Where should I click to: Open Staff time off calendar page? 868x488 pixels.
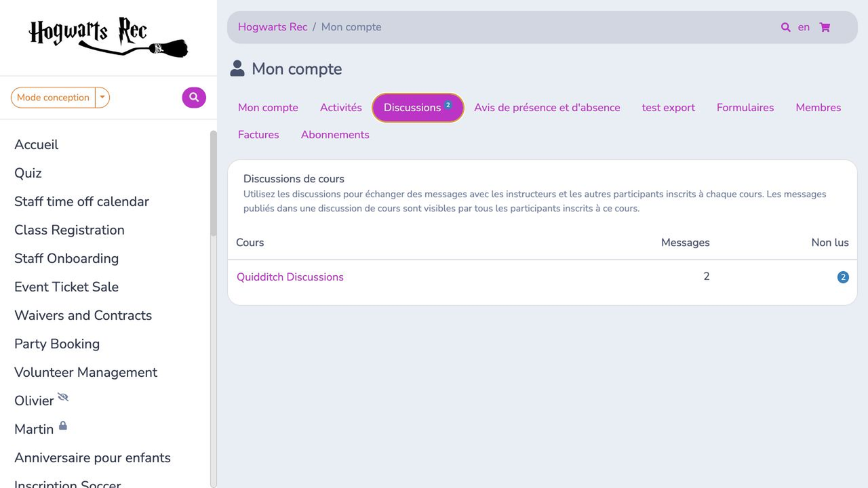coord(81,201)
